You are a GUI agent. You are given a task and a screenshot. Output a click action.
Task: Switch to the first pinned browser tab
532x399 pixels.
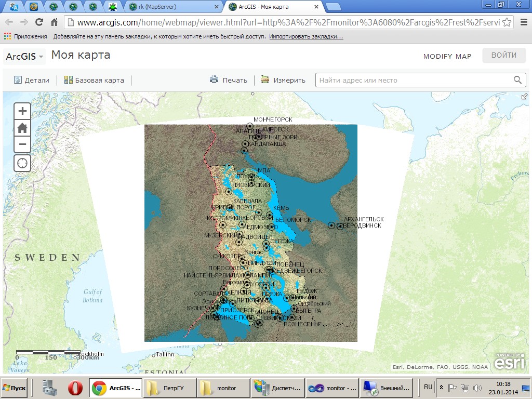click(x=14, y=7)
